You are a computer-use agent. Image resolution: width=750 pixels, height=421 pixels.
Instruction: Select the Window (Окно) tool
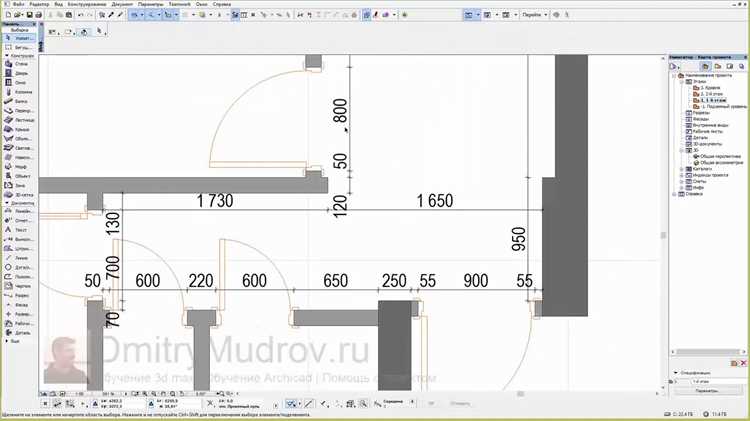[18, 82]
